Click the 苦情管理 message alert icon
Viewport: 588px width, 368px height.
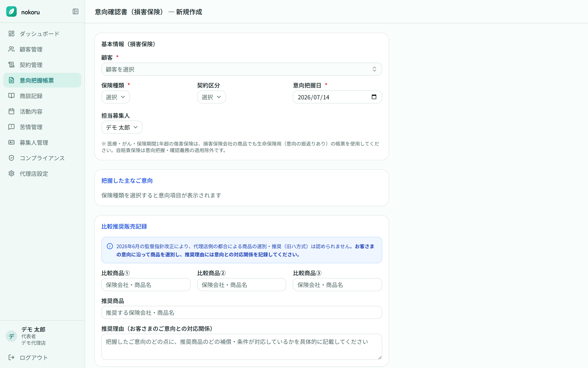pyautogui.click(x=11, y=127)
